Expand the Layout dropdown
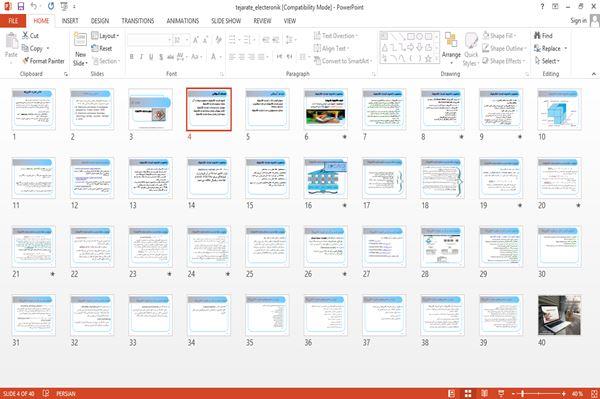The height and width of the screenshot is (399, 600). (x=105, y=36)
